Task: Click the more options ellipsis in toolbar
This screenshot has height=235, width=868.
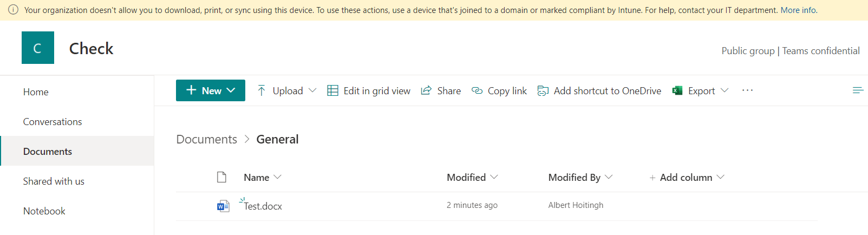Action: point(747,90)
